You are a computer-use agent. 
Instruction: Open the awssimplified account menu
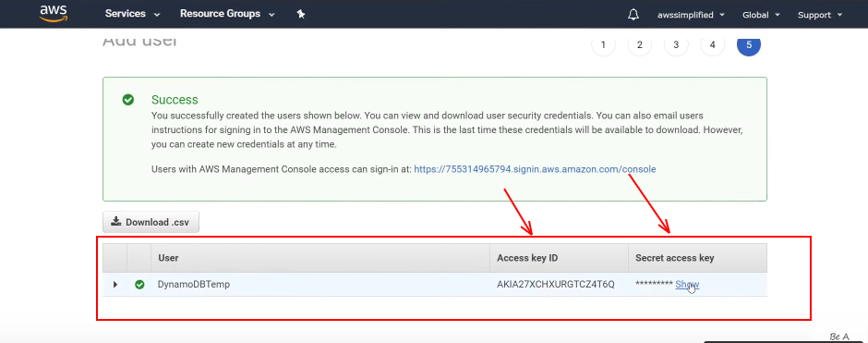coord(691,15)
